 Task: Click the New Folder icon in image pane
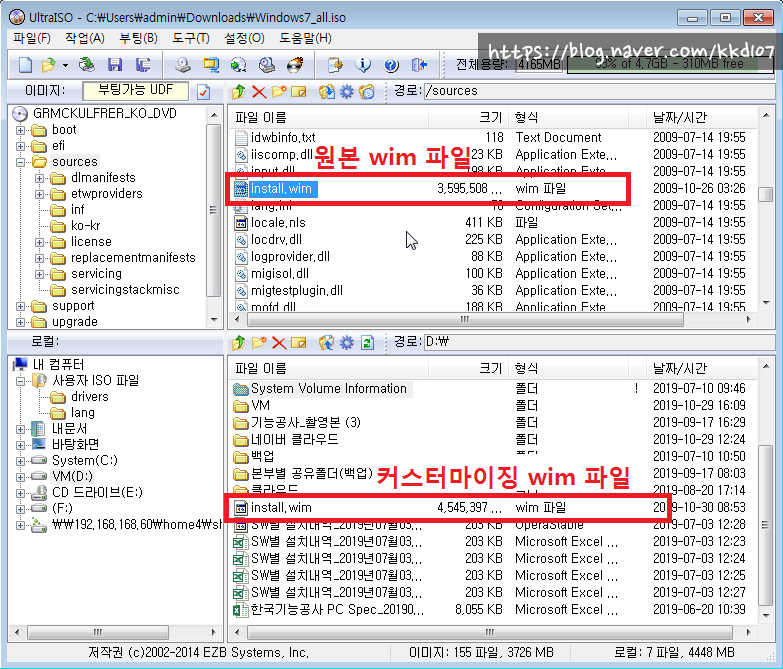pos(279,91)
